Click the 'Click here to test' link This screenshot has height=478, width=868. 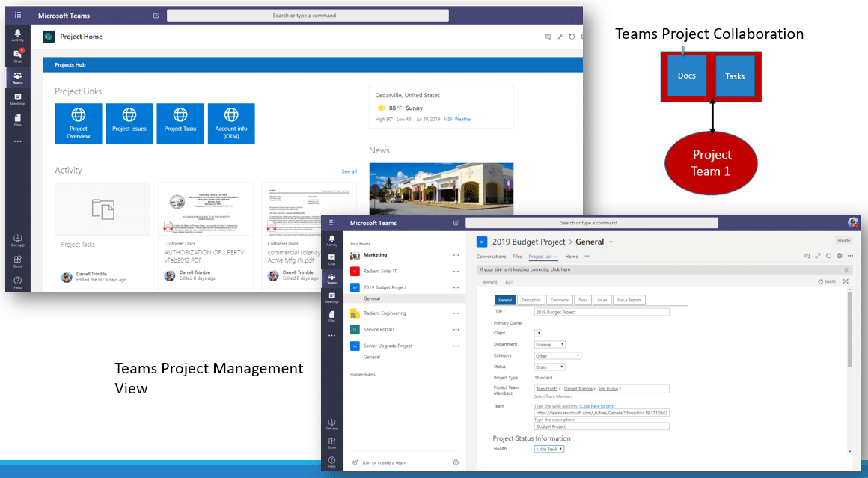pyautogui.click(x=597, y=406)
